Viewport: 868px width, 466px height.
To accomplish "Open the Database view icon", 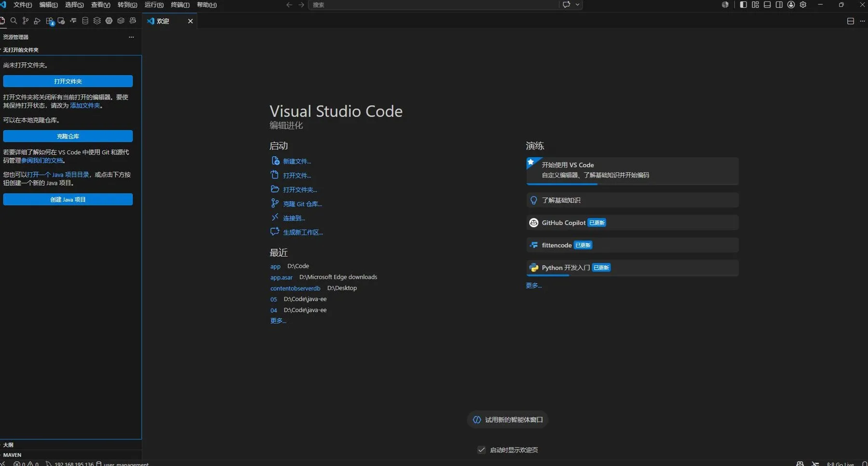I will (85, 21).
